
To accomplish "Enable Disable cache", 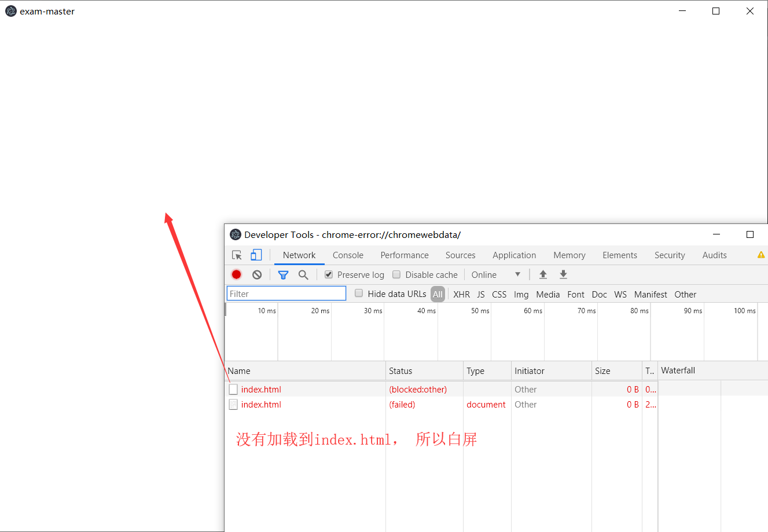I will coord(396,274).
